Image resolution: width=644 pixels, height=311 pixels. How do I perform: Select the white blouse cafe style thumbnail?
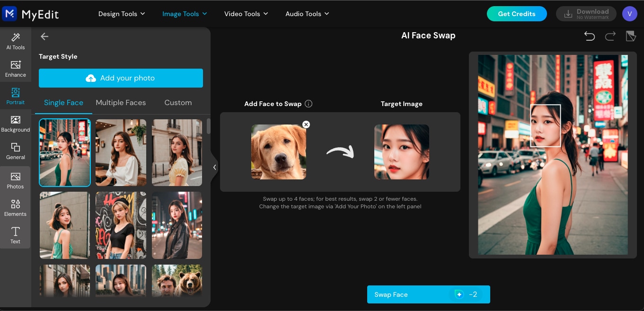click(x=121, y=152)
